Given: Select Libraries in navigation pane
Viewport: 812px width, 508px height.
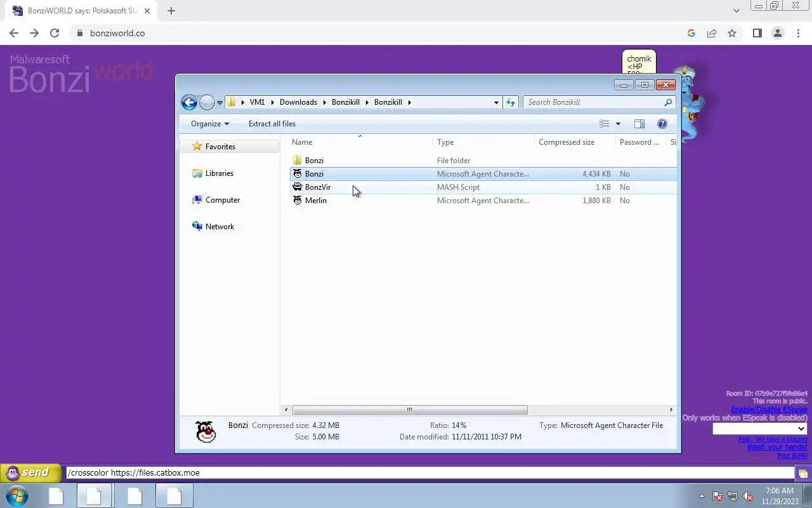Looking at the screenshot, I should point(219,173).
